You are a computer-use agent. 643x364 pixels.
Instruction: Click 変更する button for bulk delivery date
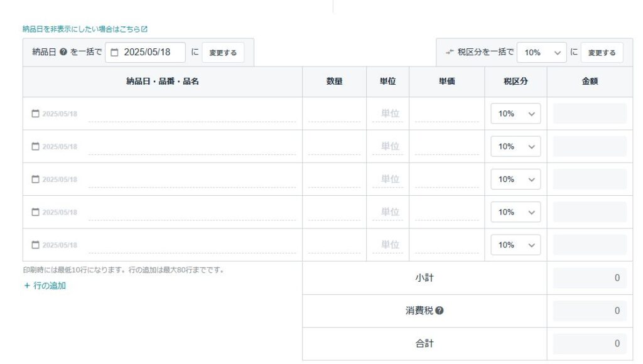click(x=223, y=53)
